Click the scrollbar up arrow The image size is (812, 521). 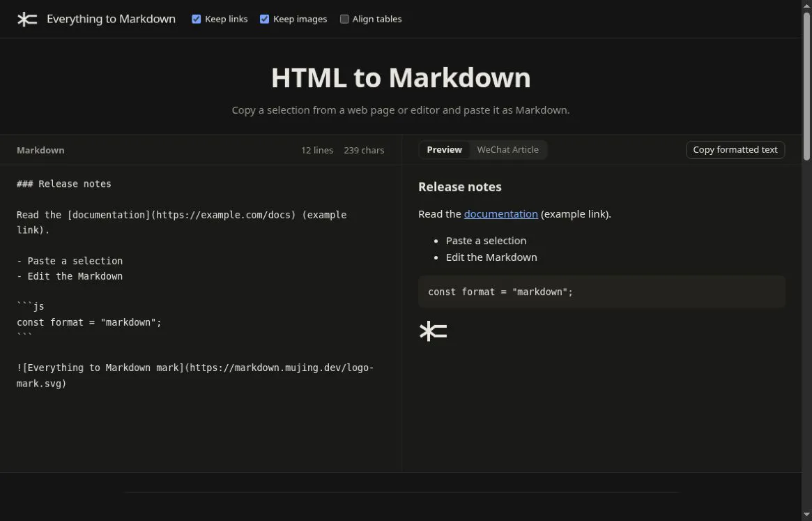[x=806, y=5]
